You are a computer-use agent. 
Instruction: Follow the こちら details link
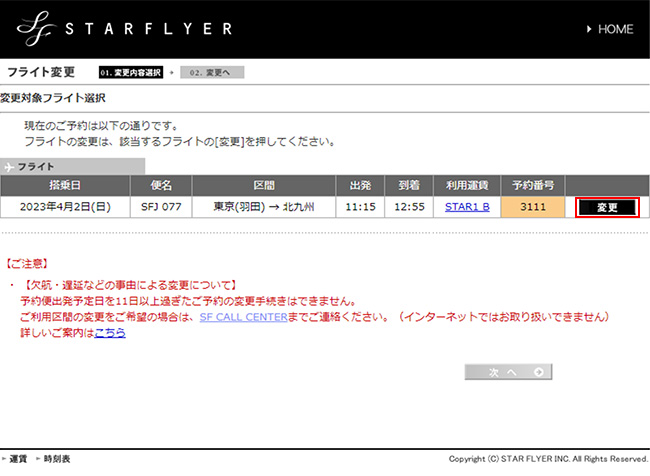tap(110, 332)
